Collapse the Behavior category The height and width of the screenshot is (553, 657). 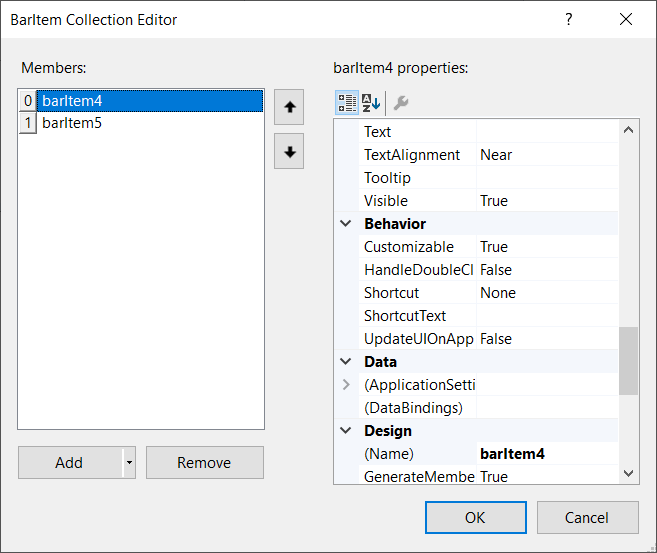click(346, 224)
